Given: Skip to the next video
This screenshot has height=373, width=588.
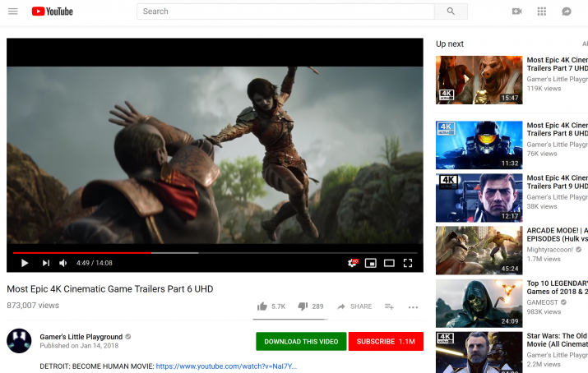Looking at the screenshot, I should pyautogui.click(x=46, y=263).
